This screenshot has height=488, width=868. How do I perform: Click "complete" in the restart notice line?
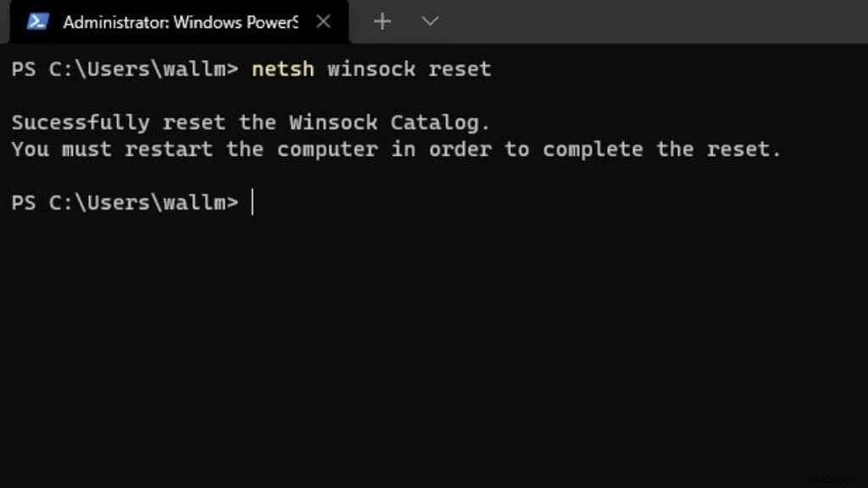tap(593, 149)
